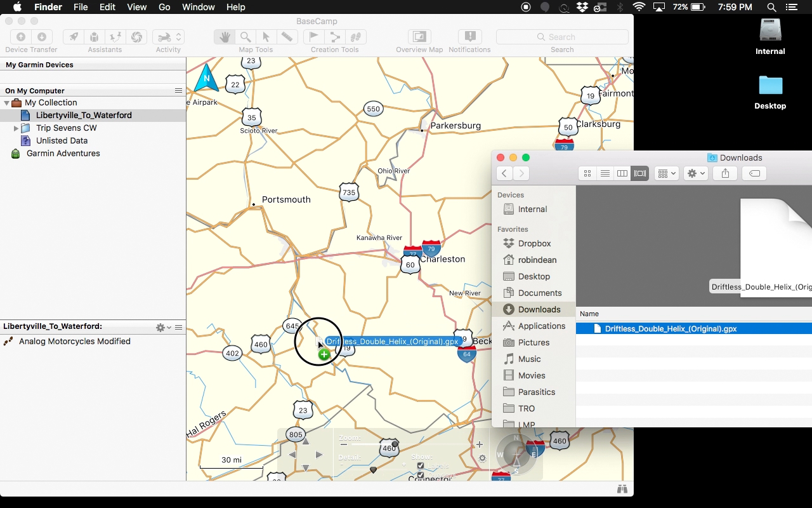The height and width of the screenshot is (508, 812).
Task: Open the Trip Planner rocket assistant
Action: (74, 37)
